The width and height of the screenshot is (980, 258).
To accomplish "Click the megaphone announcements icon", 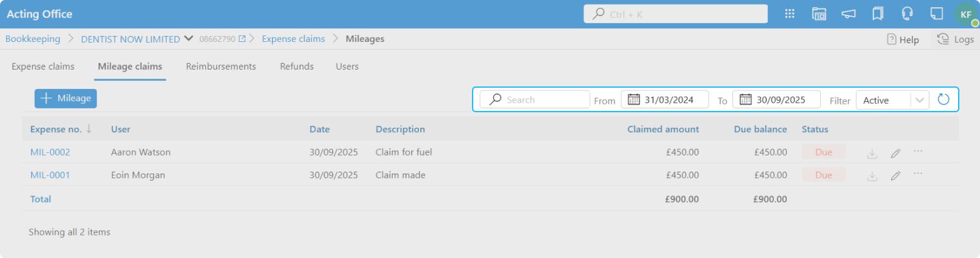I will coord(848,14).
